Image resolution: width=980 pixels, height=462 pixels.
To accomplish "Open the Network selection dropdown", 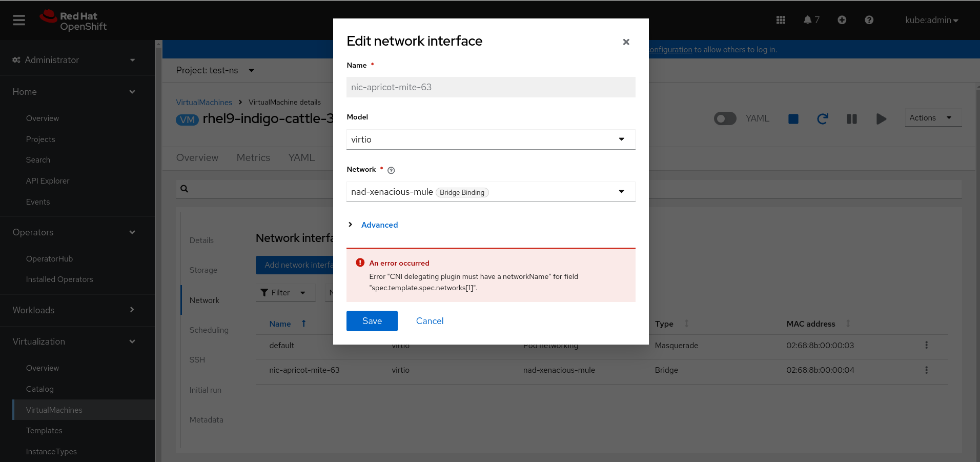I will (x=491, y=192).
